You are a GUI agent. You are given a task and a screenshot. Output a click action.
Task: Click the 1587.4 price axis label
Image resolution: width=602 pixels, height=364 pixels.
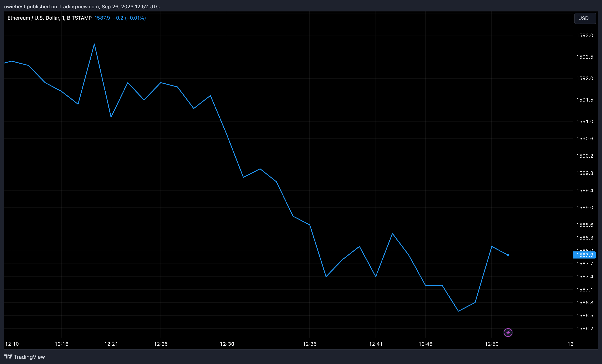pyautogui.click(x=585, y=277)
